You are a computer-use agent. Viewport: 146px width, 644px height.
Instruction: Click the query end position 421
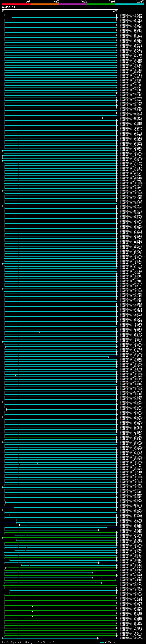click(115, 11)
